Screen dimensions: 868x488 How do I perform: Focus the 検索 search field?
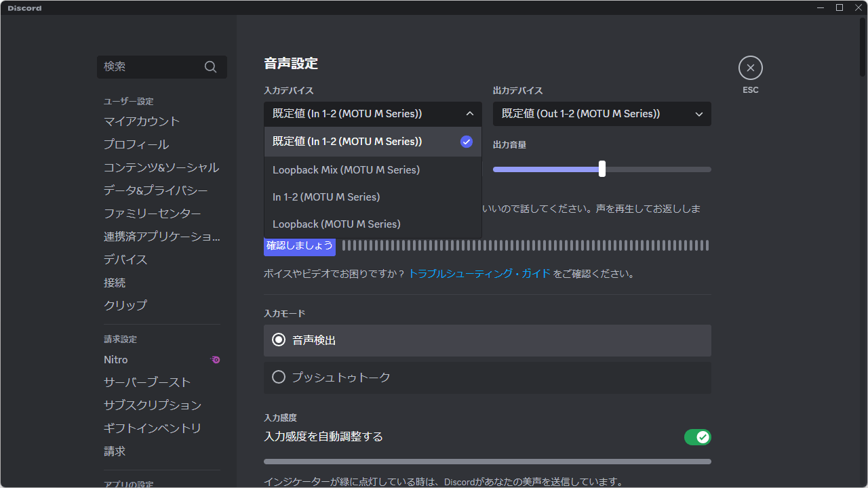point(162,66)
